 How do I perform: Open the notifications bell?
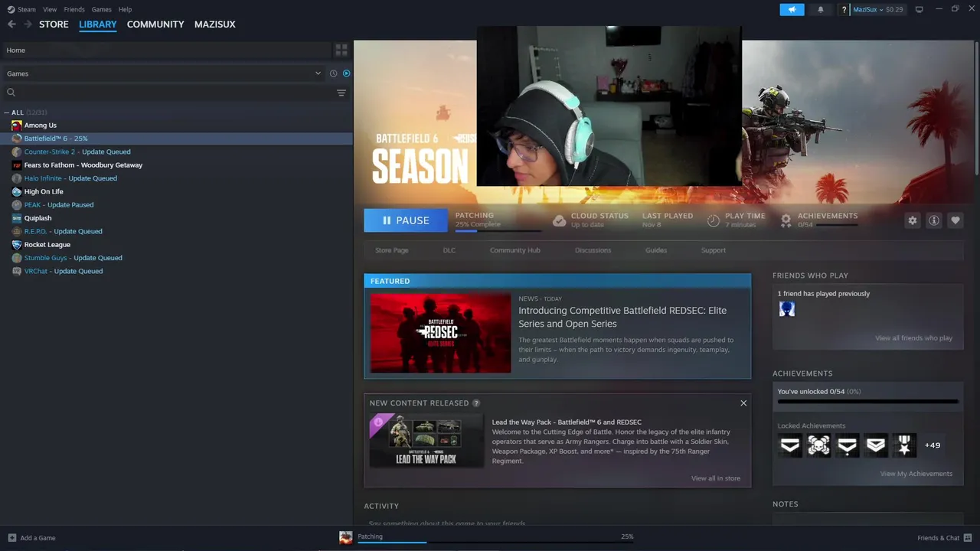(x=821, y=9)
